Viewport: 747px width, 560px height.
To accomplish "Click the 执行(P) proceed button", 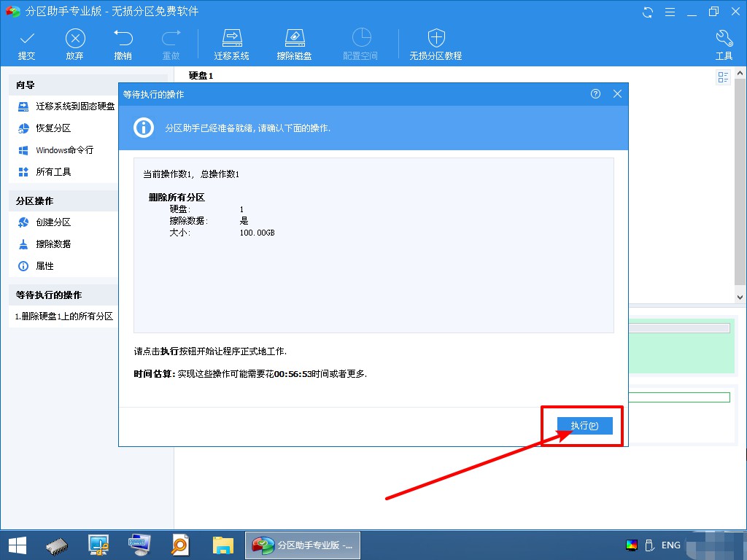I will click(584, 426).
